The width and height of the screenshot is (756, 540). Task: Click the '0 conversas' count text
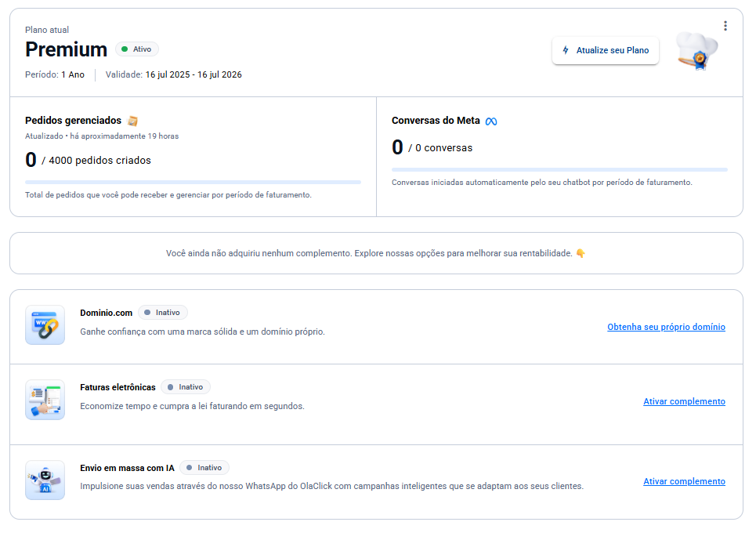click(443, 148)
